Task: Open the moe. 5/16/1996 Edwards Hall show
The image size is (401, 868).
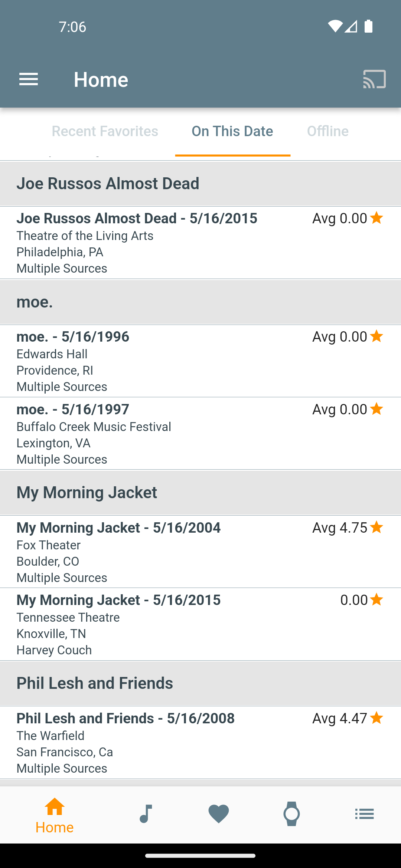Action: [x=200, y=361]
